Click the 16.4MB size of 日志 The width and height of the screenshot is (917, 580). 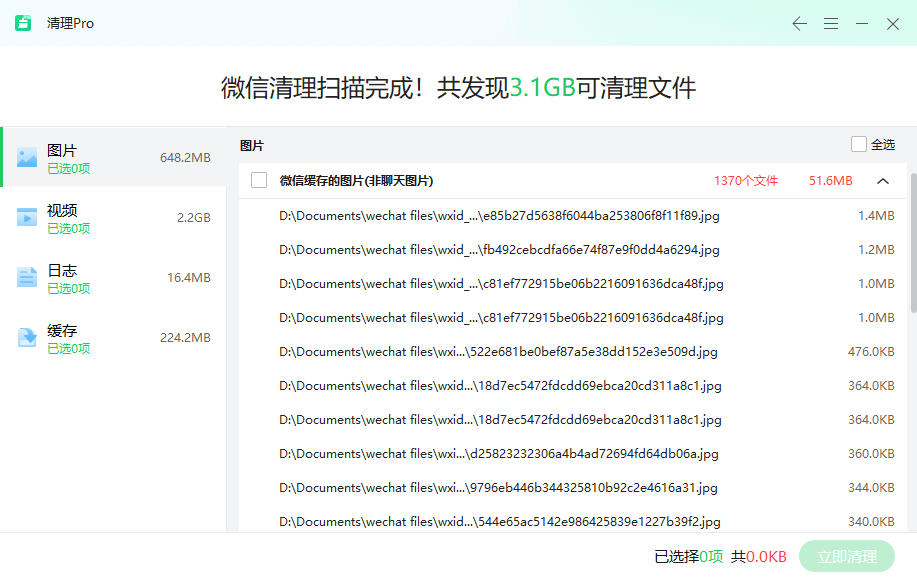188,278
